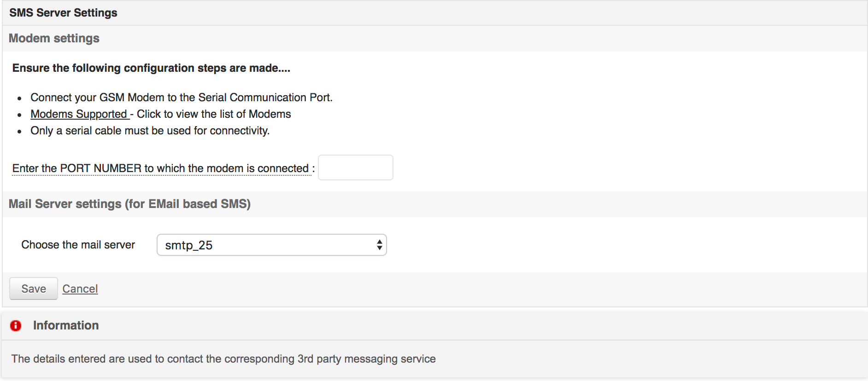Click 'Click to view the list of Modems' text

(x=214, y=114)
